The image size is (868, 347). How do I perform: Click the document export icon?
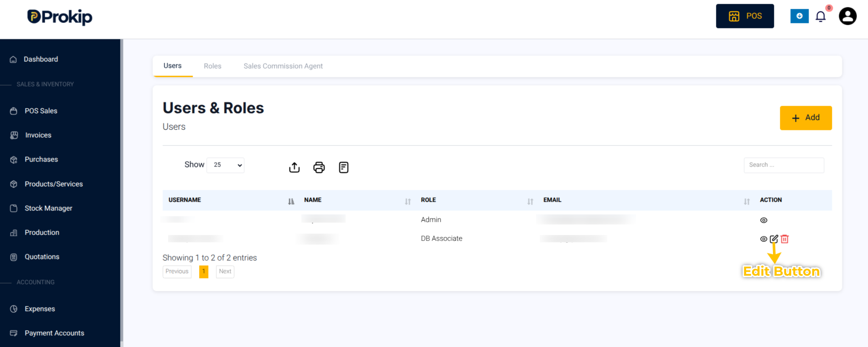[344, 167]
